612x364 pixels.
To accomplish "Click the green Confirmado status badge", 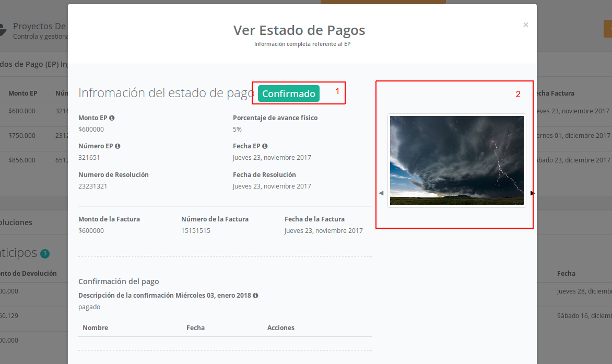I will tap(288, 93).
